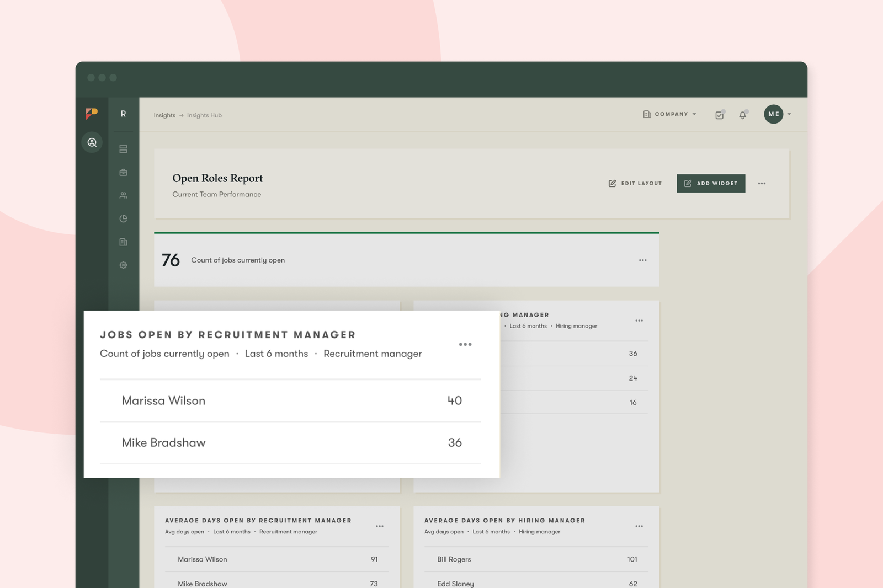This screenshot has height=588, width=883.
Task: Select the Insights pie chart icon
Action: click(x=123, y=218)
